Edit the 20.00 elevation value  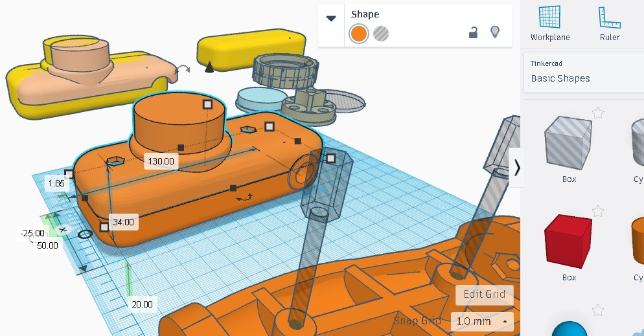[x=142, y=304]
